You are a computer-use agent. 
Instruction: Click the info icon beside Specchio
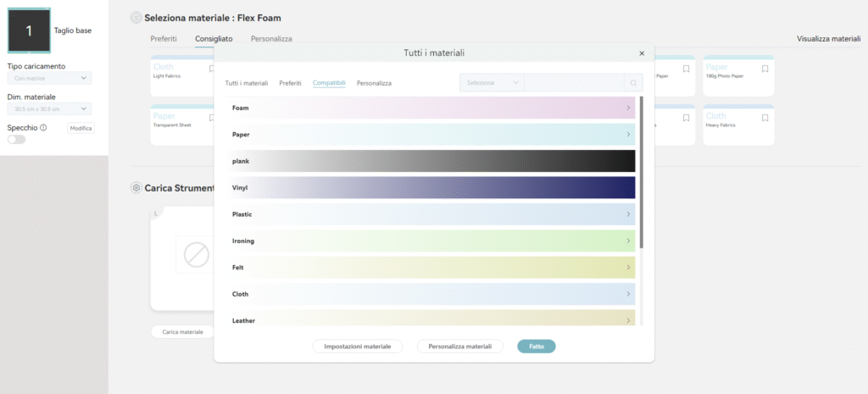tap(43, 128)
